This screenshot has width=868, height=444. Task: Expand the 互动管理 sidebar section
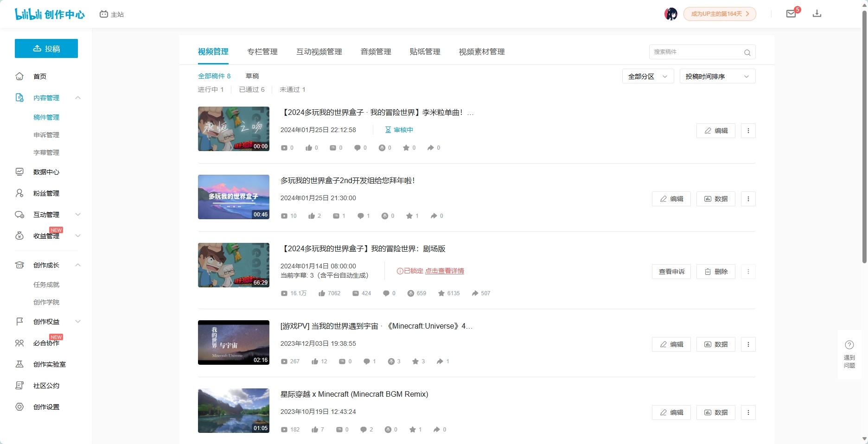pos(78,215)
